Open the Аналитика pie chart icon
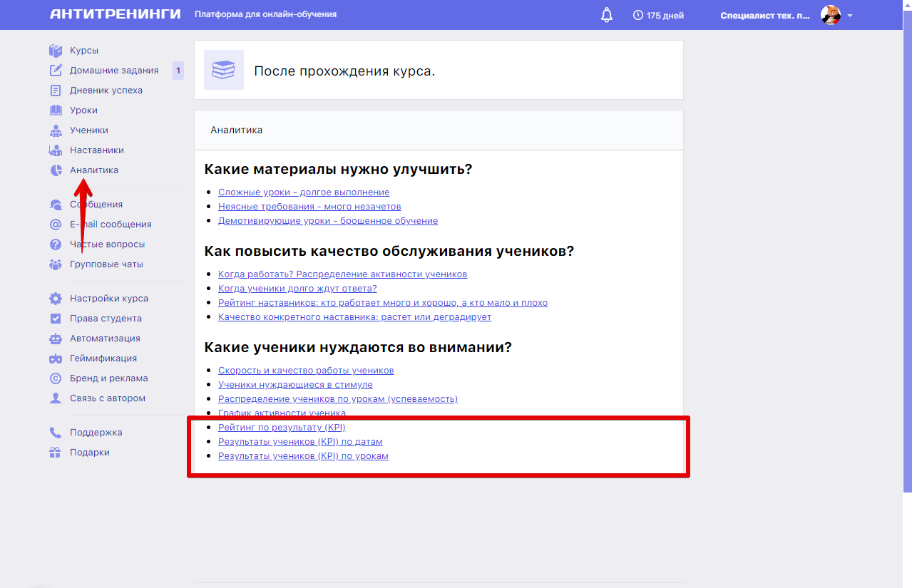 pyautogui.click(x=56, y=170)
